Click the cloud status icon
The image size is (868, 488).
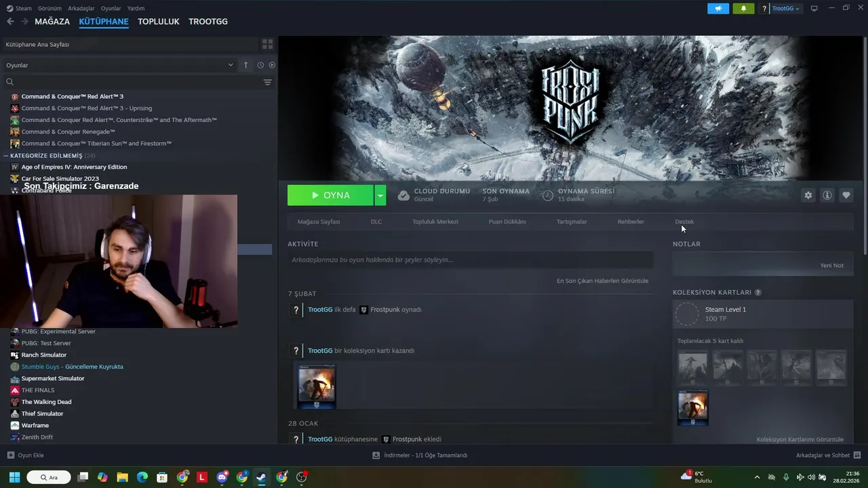403,195
